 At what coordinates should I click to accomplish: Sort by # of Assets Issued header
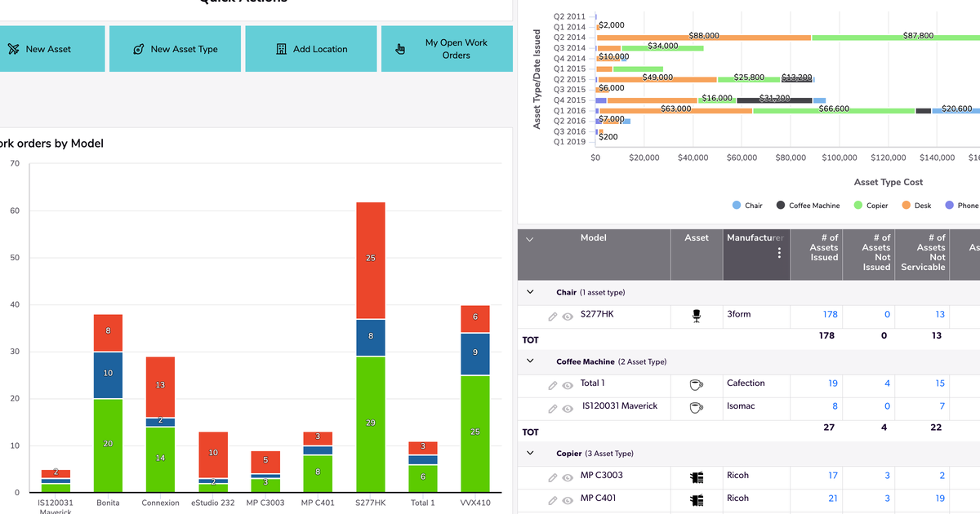[x=823, y=247]
